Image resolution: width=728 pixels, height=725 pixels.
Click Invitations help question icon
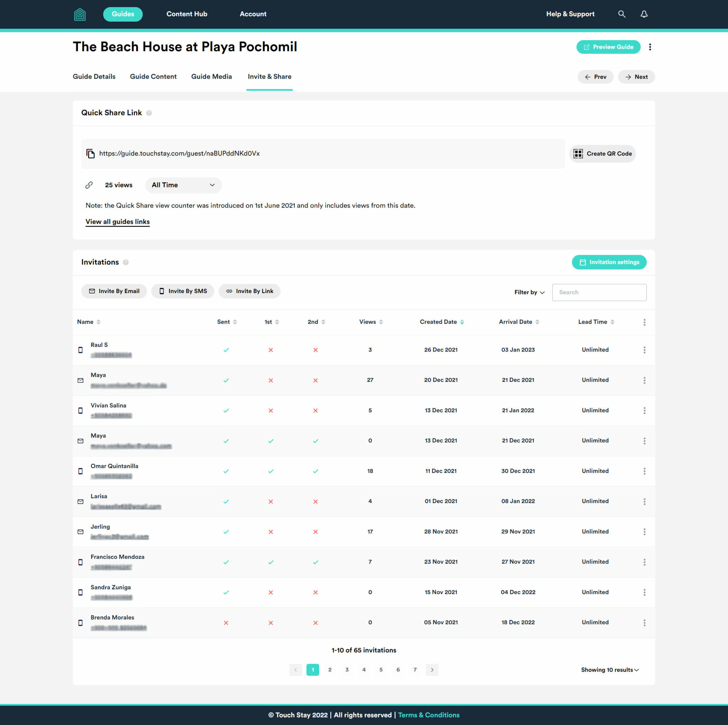[x=126, y=263]
